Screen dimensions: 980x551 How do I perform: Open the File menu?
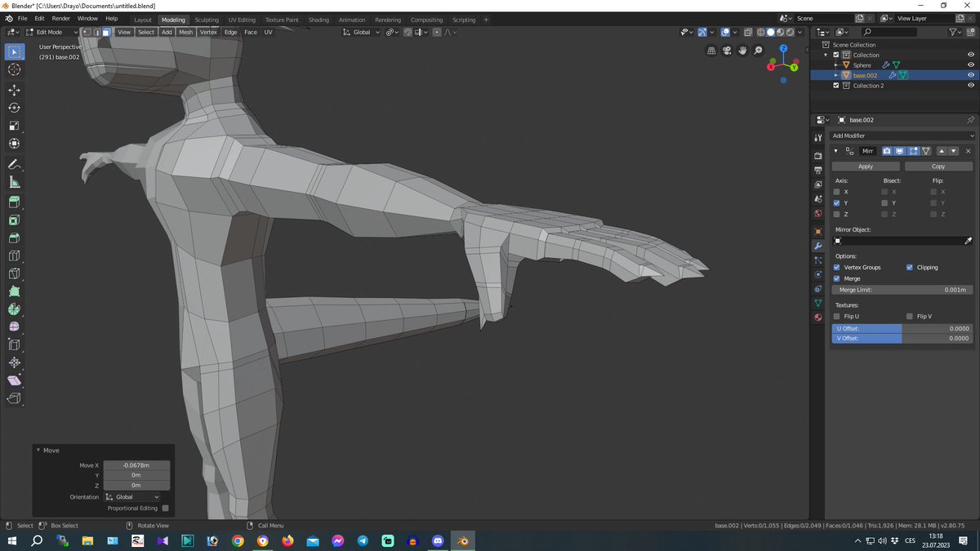(x=22, y=18)
